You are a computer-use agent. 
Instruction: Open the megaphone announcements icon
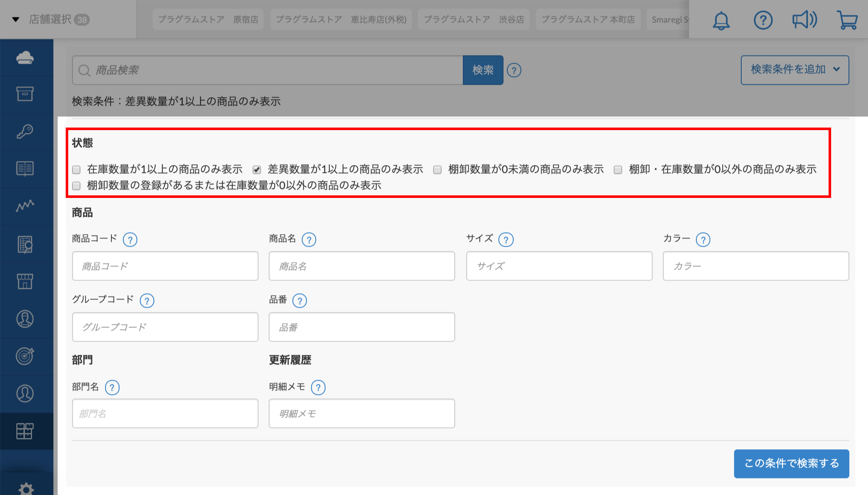805,20
